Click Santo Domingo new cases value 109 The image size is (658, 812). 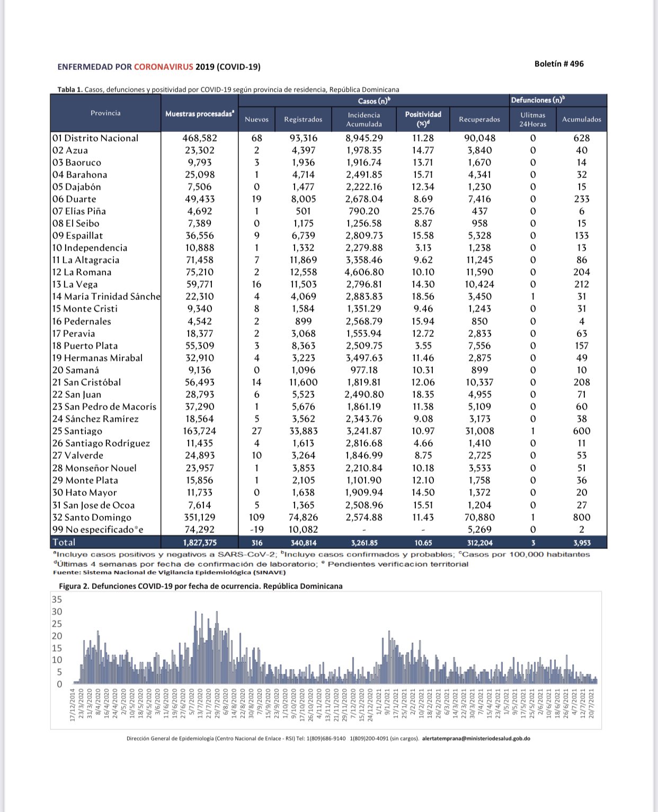pos(257,517)
